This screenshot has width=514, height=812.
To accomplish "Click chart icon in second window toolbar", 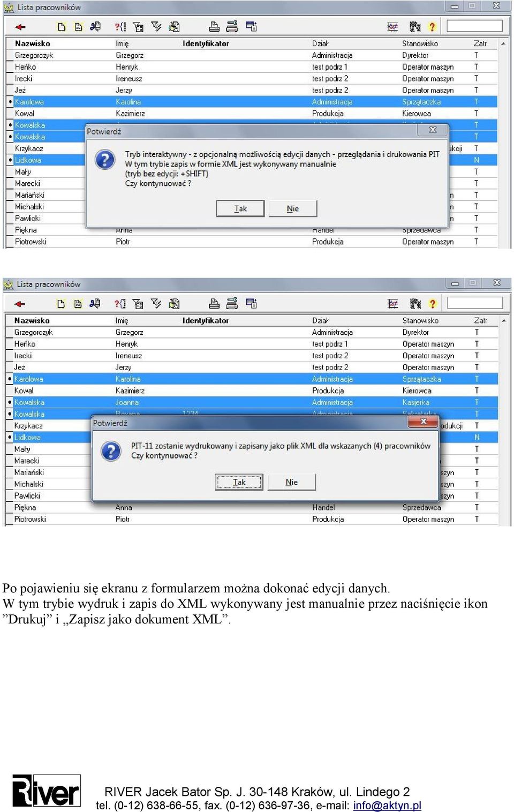I will (393, 304).
